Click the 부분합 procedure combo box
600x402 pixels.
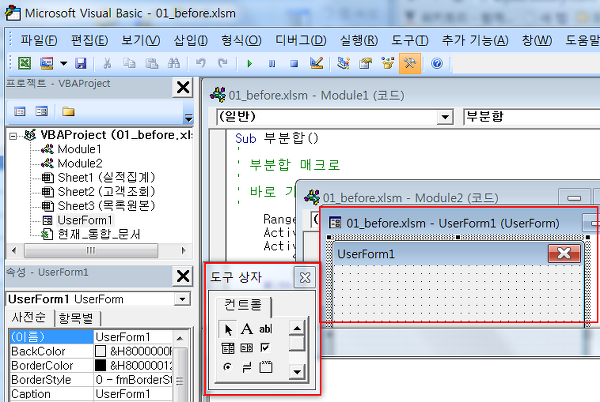(532, 116)
